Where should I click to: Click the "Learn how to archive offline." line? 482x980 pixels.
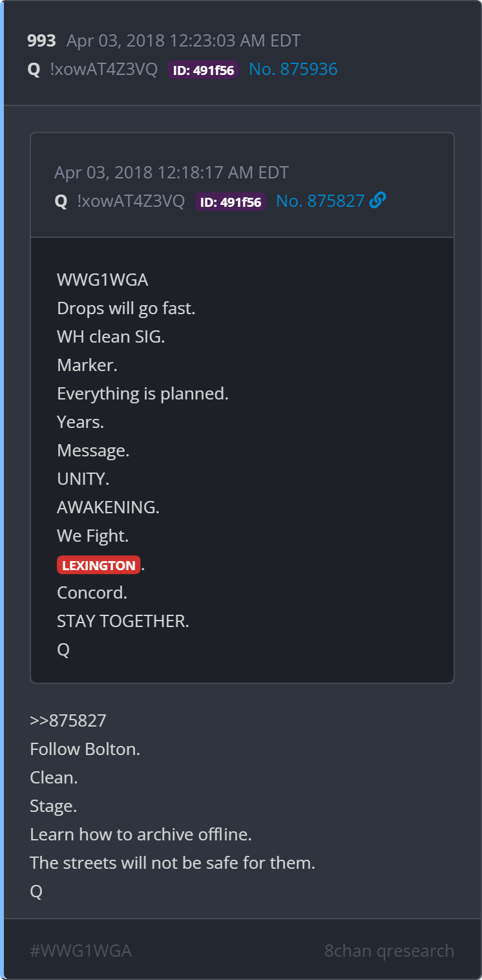click(141, 834)
